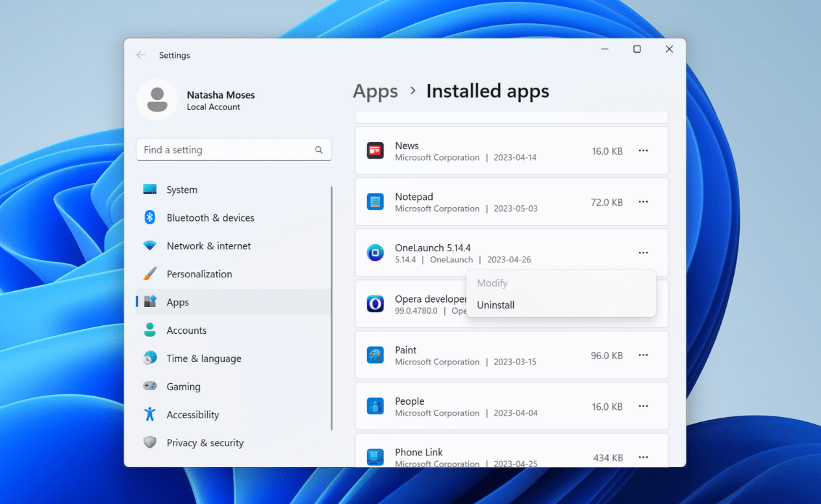Select the greyed Modify menu entry
Screen dimensions: 821x504
coord(492,283)
